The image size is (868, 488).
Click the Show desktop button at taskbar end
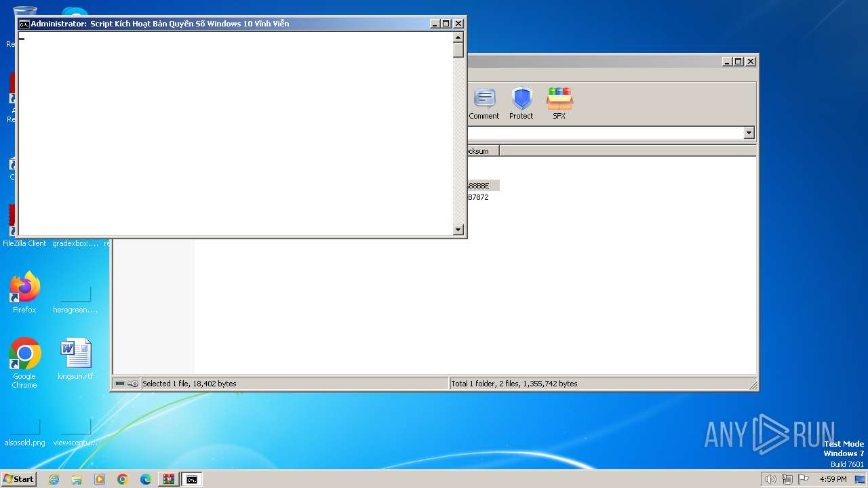tap(861, 479)
